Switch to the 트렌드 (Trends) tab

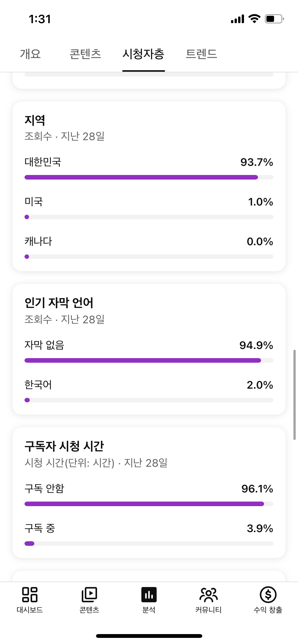tap(201, 54)
